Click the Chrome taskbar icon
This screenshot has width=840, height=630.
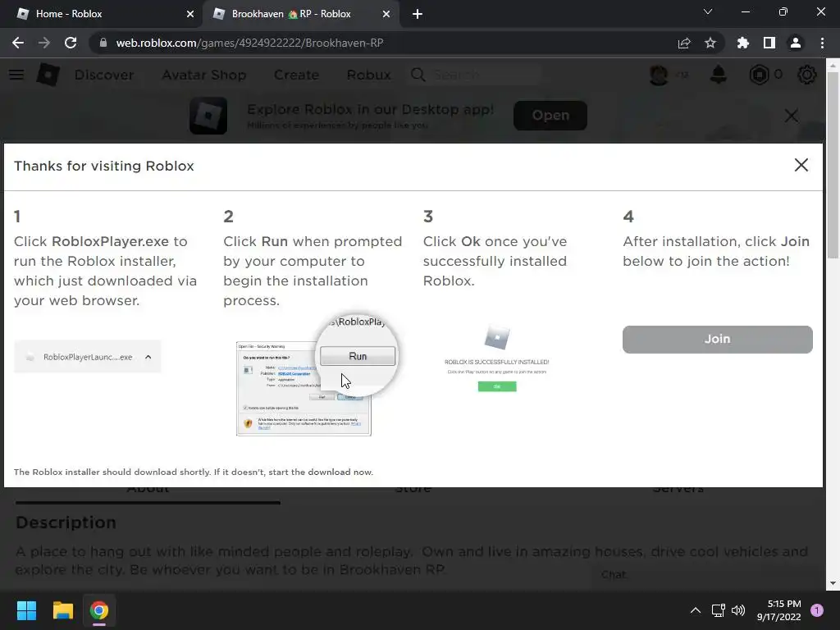click(99, 610)
